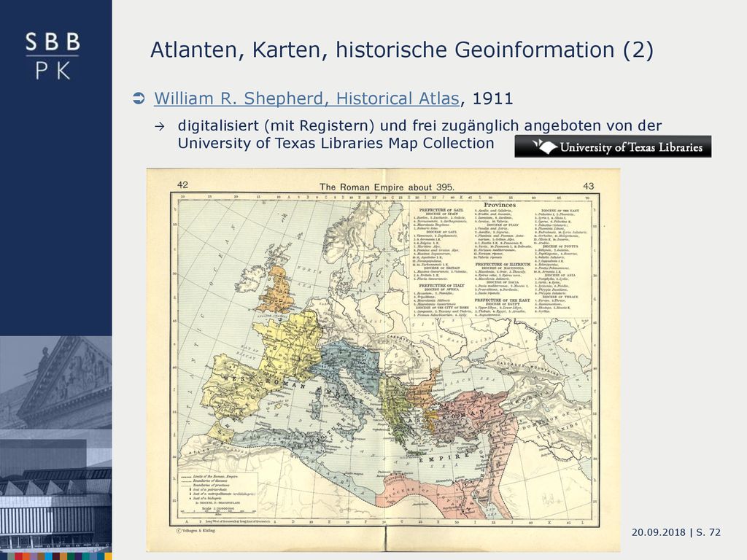
Task: Open the William R. Shepherd, Historical Atlas link
Action: click(x=307, y=98)
